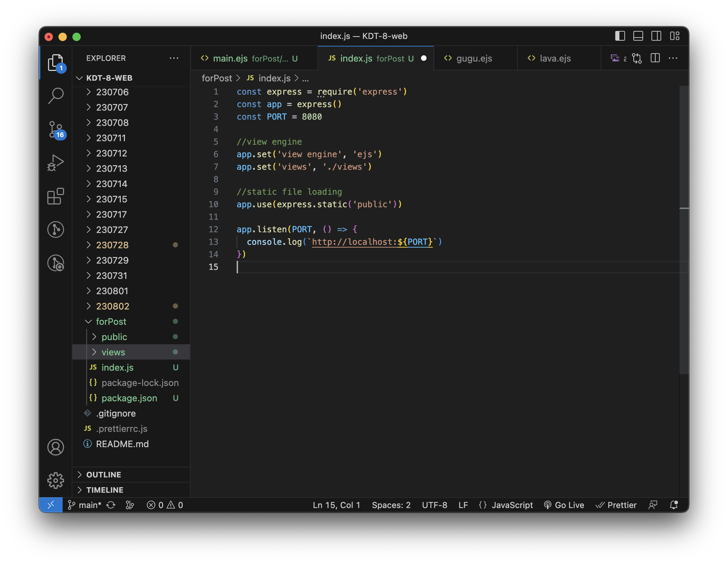Open editor More Actions menu
This screenshot has width=728, height=564.
(673, 58)
